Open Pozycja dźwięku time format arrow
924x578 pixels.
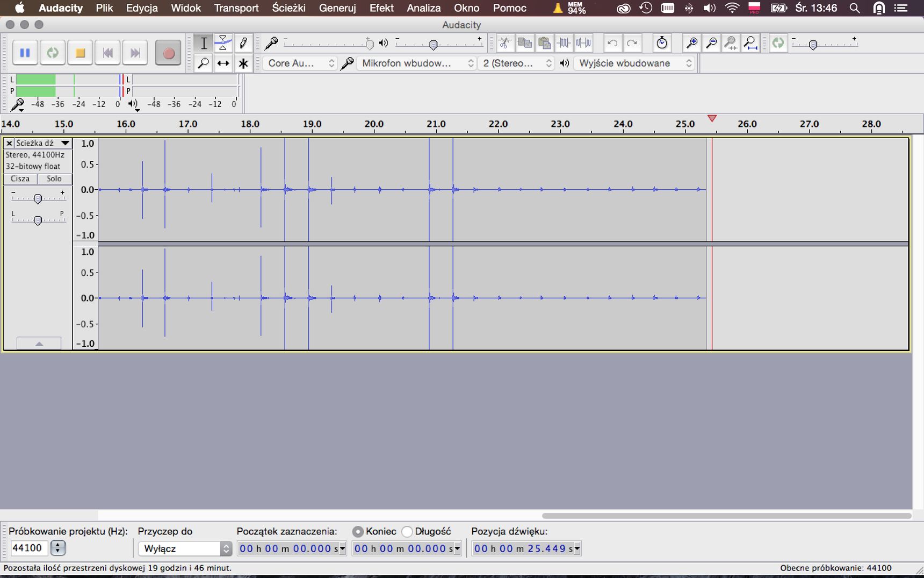(x=577, y=548)
